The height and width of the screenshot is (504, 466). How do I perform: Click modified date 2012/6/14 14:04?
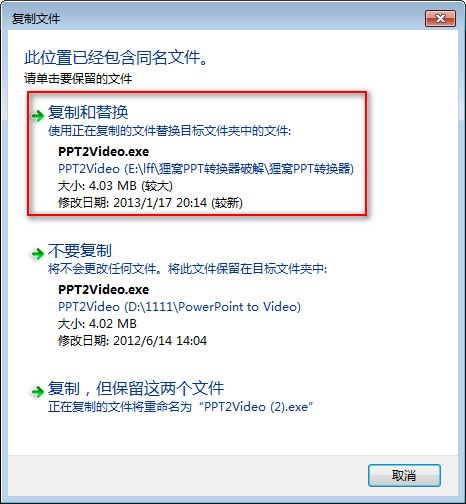pos(160,341)
